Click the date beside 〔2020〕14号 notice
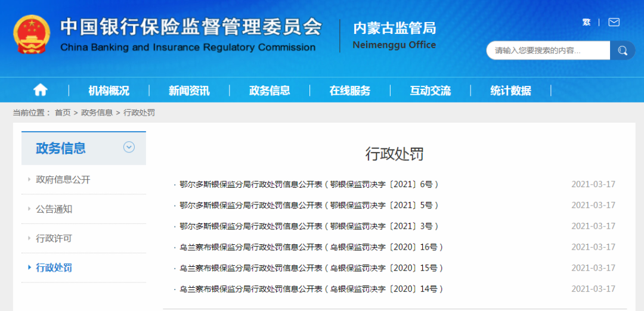This screenshot has height=311, width=644. pyautogui.click(x=593, y=289)
